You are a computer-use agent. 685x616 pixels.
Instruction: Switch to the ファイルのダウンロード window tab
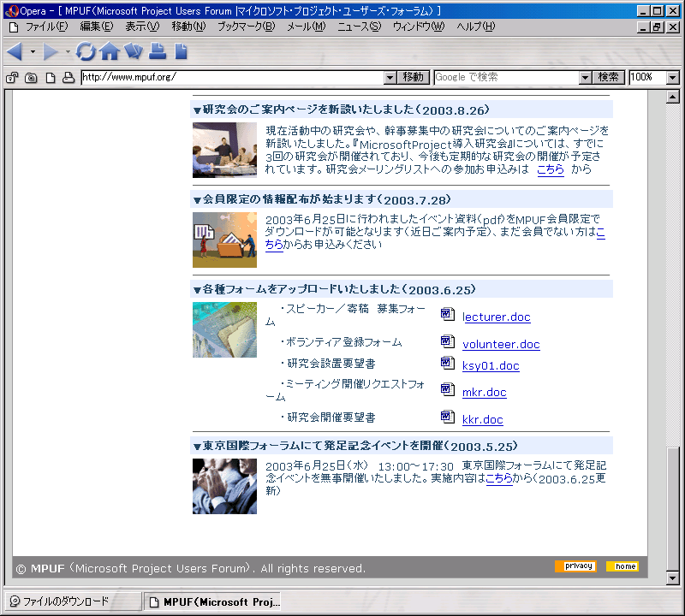point(73,601)
